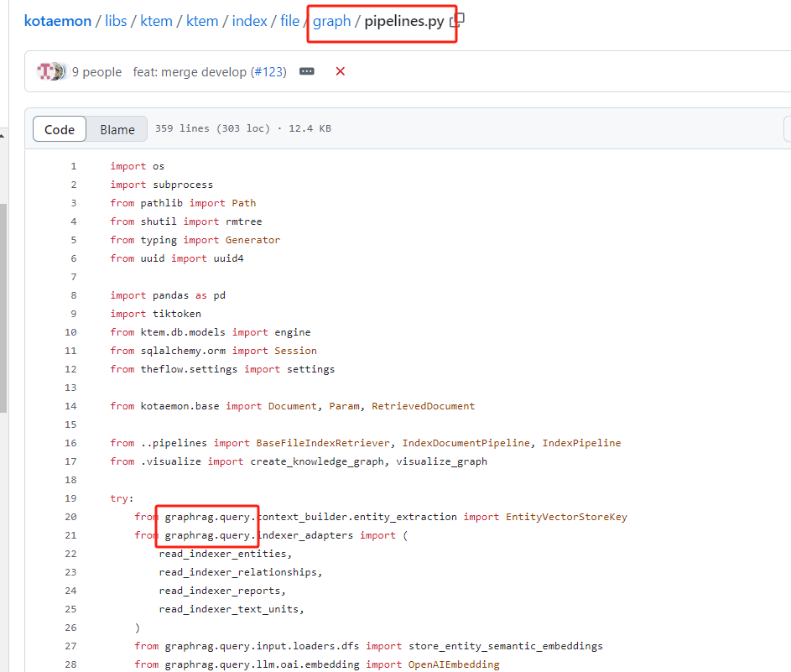Viewport: 791px width, 672px height.
Task: Switch to Code view tab
Action: (x=60, y=129)
